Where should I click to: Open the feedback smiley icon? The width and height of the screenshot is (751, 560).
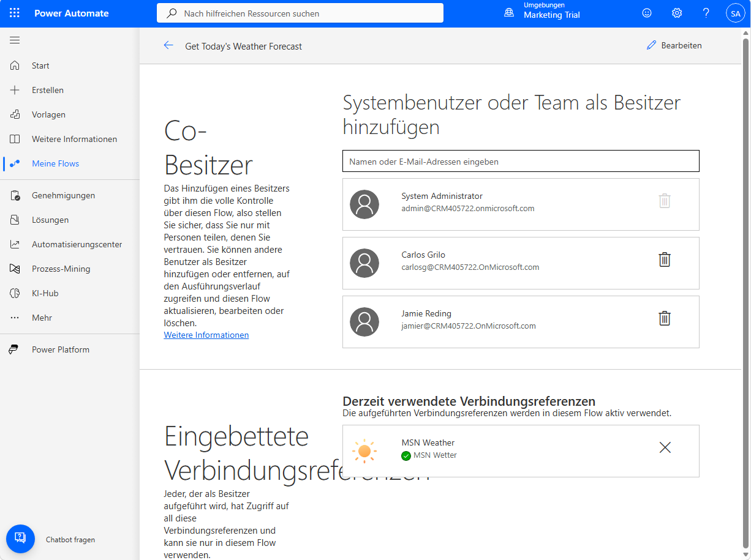pos(647,13)
